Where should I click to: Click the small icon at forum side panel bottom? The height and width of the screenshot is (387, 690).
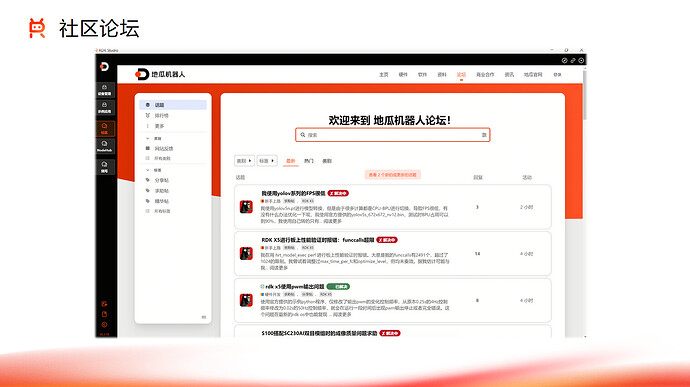tap(204, 317)
